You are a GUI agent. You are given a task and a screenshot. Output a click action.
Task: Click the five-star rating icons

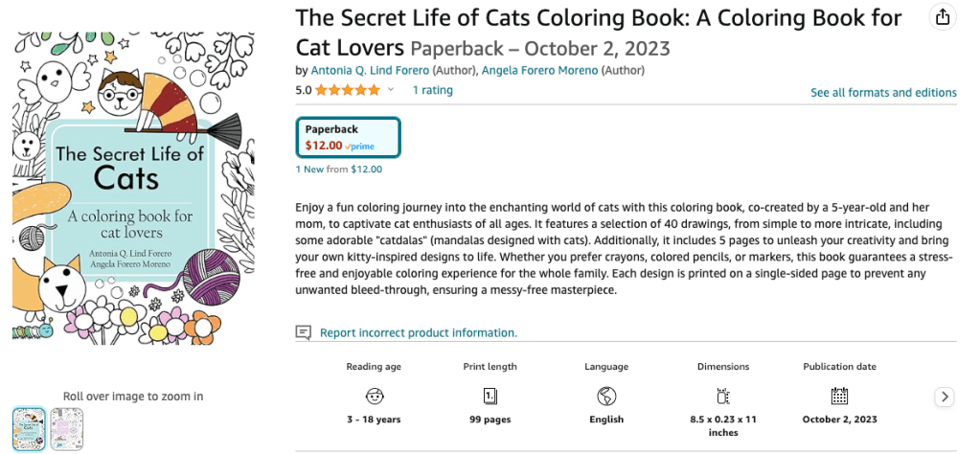(x=347, y=91)
